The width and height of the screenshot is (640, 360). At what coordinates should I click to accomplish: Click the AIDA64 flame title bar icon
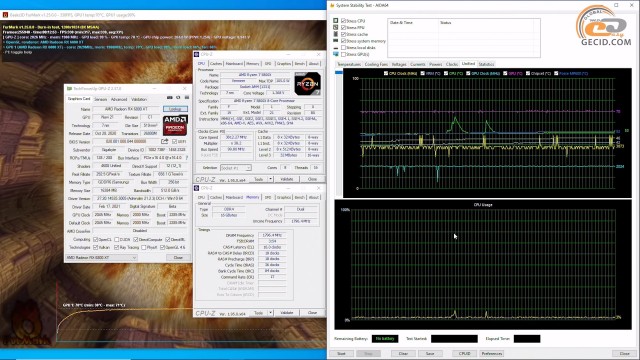tap(332, 5)
